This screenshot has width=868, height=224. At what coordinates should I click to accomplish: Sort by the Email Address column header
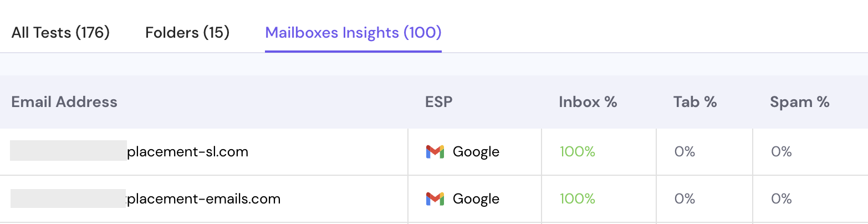coord(64,102)
